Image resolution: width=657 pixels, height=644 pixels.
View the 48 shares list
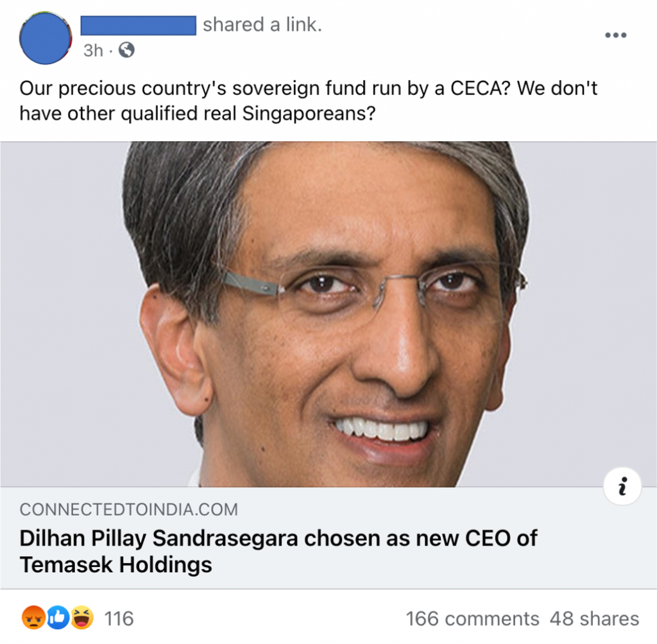point(594,619)
